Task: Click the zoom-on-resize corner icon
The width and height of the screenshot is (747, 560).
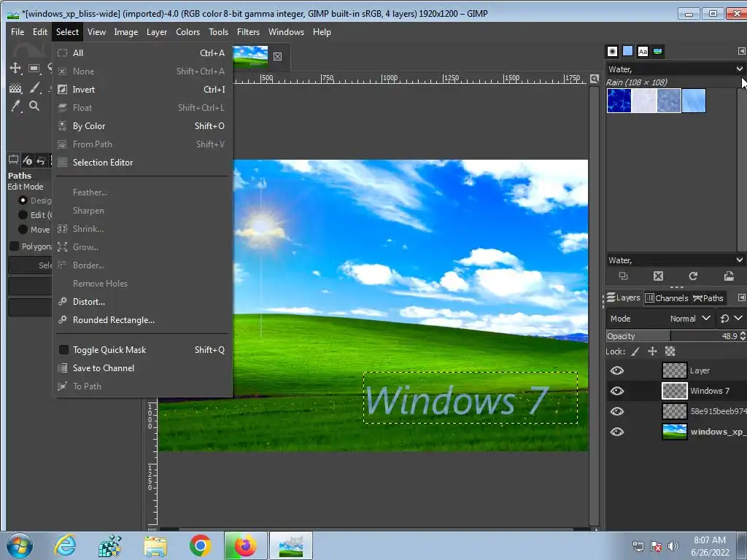Action: coord(594,79)
